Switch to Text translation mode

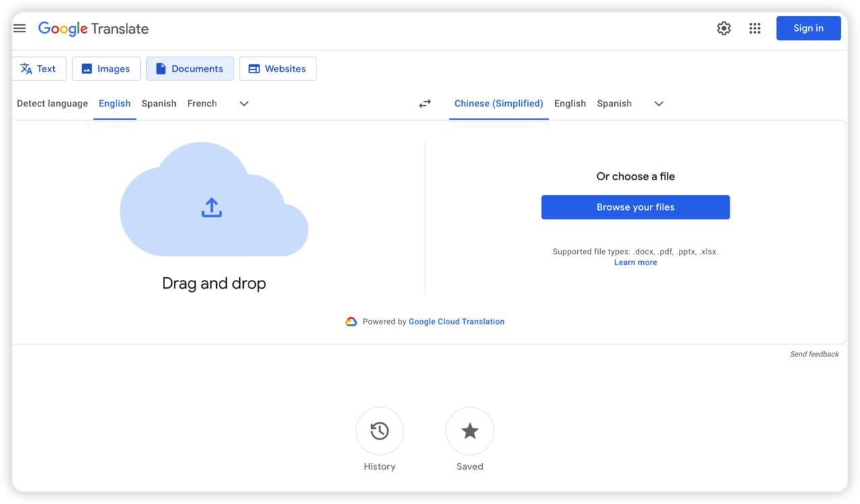pyautogui.click(x=39, y=69)
